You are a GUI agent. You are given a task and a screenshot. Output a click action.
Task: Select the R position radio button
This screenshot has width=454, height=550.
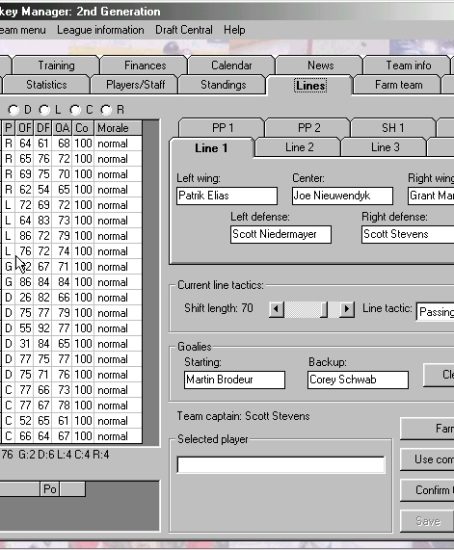pos(106,110)
